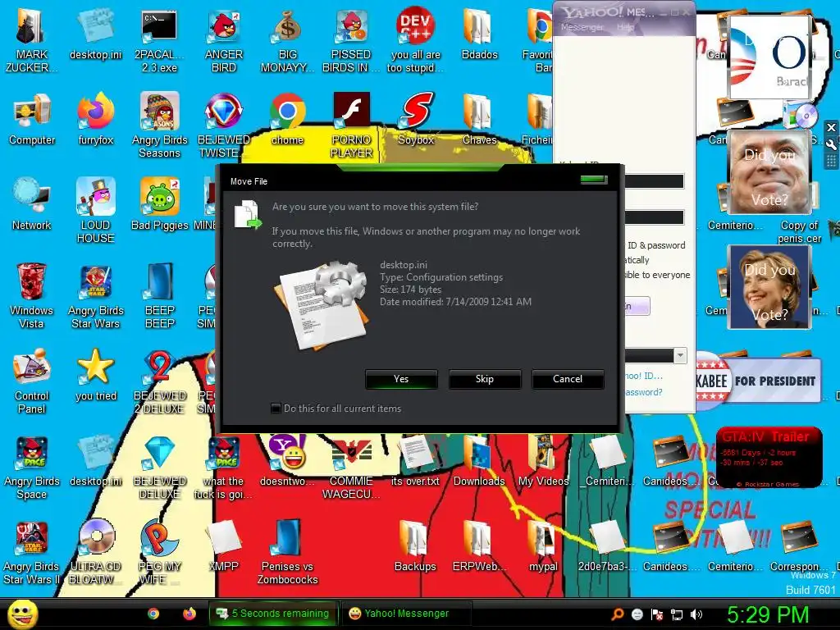840x630 pixels.
Task: Open 'its over.txt' file icon
Action: click(415, 461)
